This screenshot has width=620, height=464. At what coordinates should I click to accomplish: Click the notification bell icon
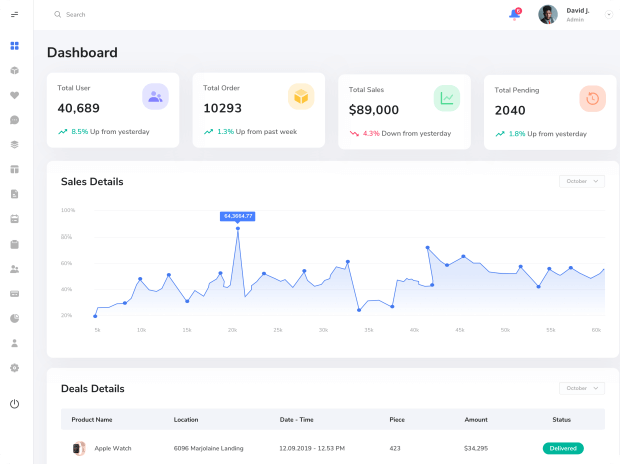514,14
